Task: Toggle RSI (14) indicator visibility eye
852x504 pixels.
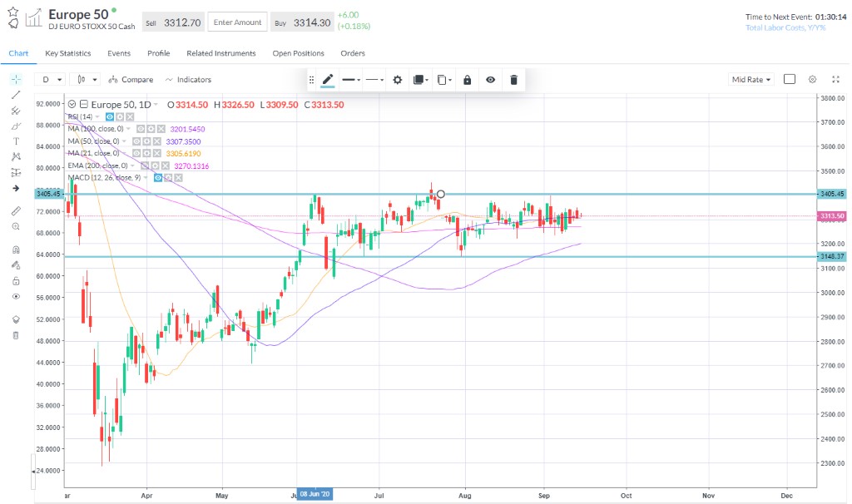Action: (110, 117)
